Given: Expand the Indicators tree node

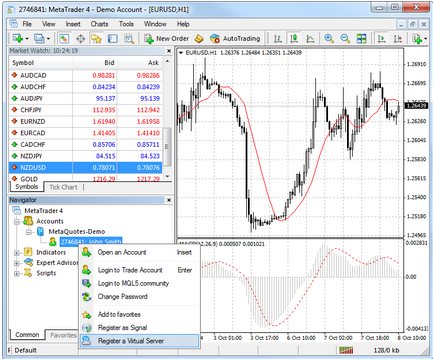Looking at the screenshot, I should point(17,253).
